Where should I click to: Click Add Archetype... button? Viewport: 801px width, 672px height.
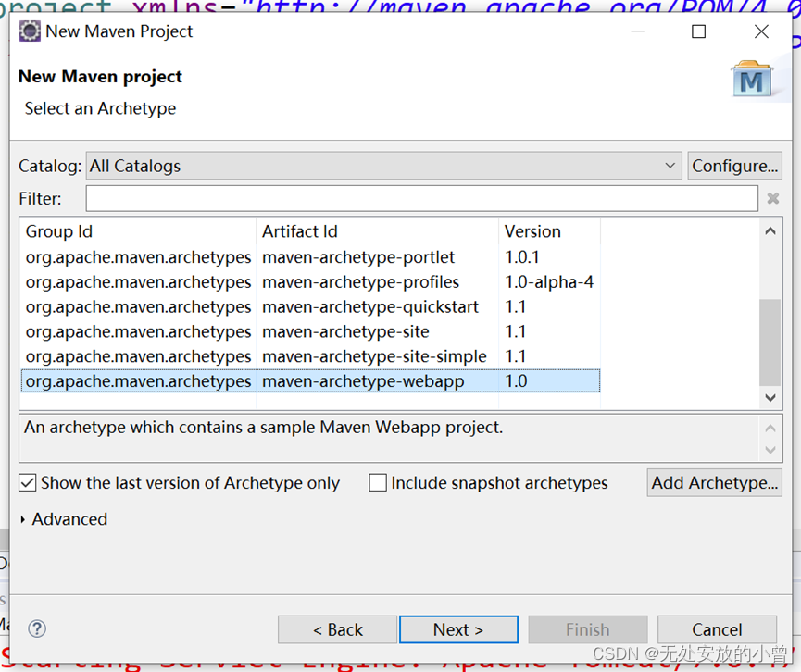tap(714, 482)
